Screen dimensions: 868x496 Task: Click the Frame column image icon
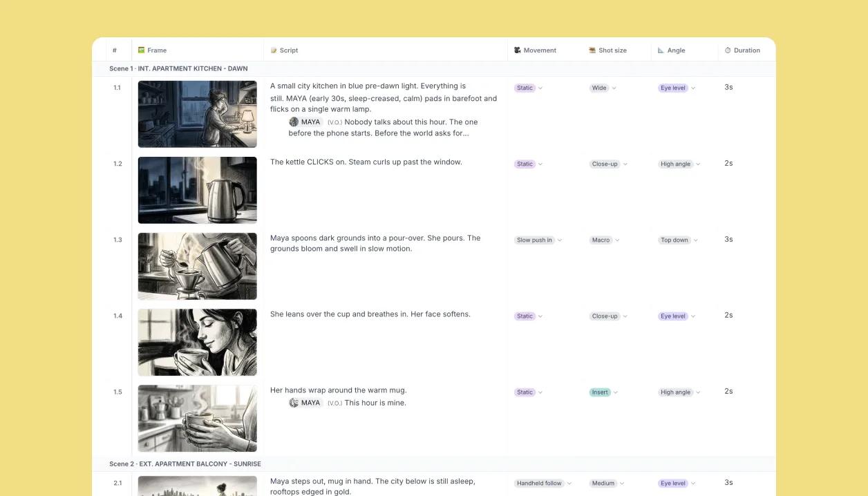pyautogui.click(x=141, y=50)
